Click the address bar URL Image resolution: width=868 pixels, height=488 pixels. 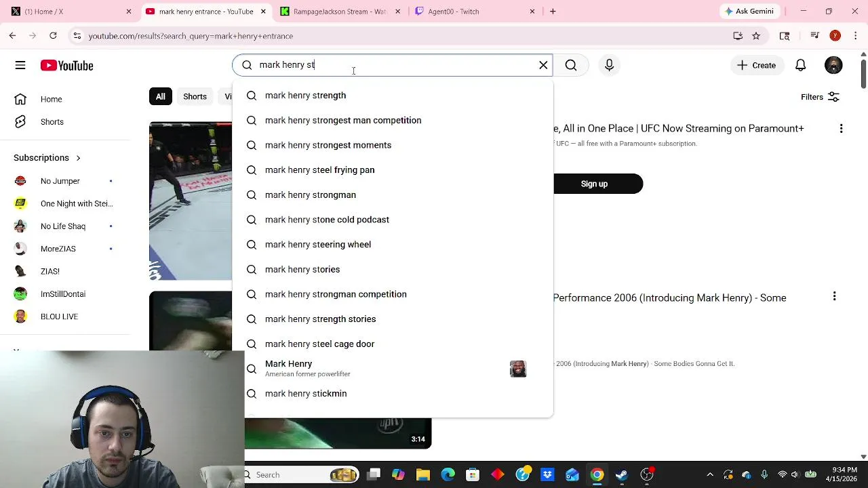191,36
